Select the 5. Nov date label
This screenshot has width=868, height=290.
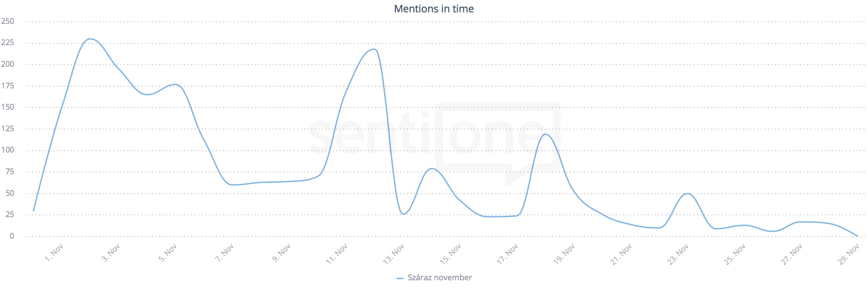tap(168, 253)
